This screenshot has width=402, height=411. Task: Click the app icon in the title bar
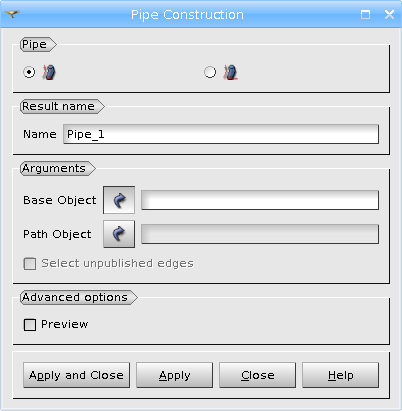click(x=12, y=14)
